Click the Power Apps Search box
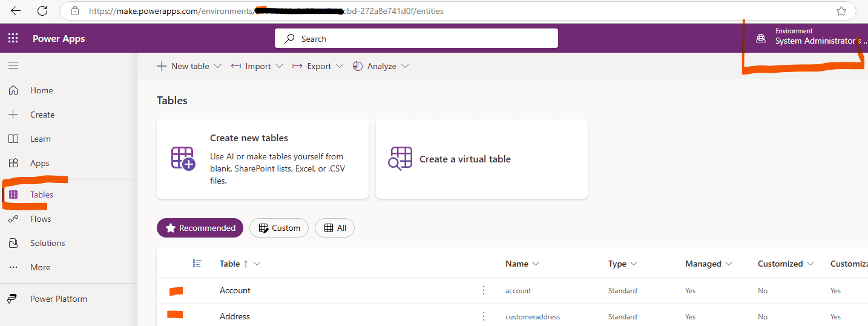 coord(416,38)
